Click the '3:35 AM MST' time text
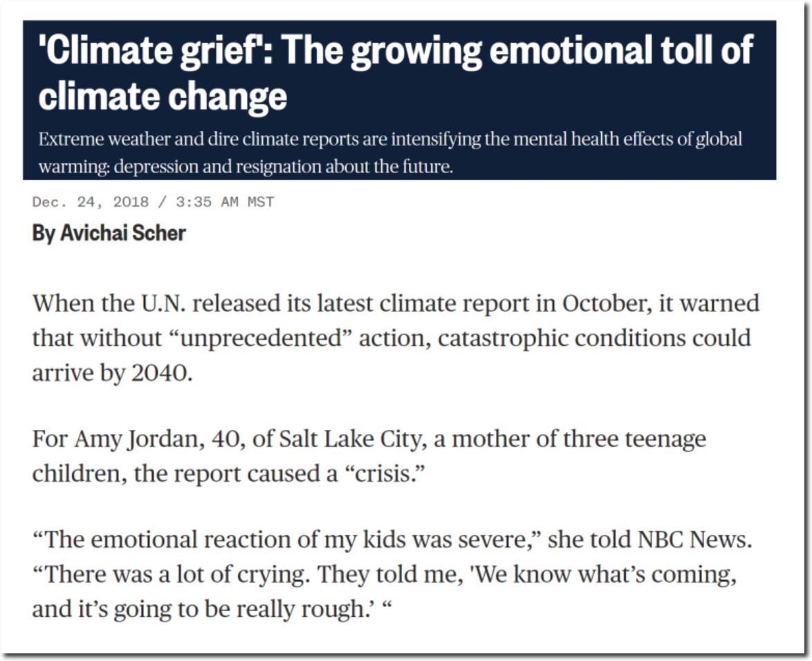The image size is (812, 661). click(225, 201)
